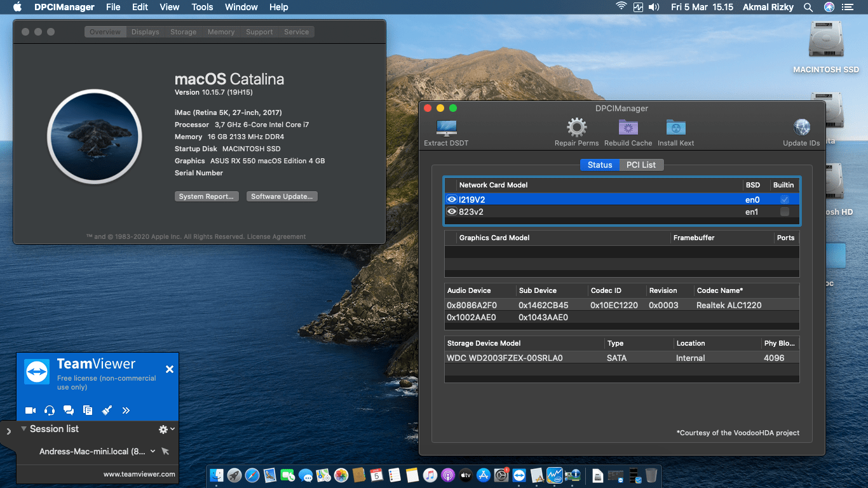Click Update IDs in DPCIManager toolbar
This screenshot has width=868, height=488.
click(801, 132)
